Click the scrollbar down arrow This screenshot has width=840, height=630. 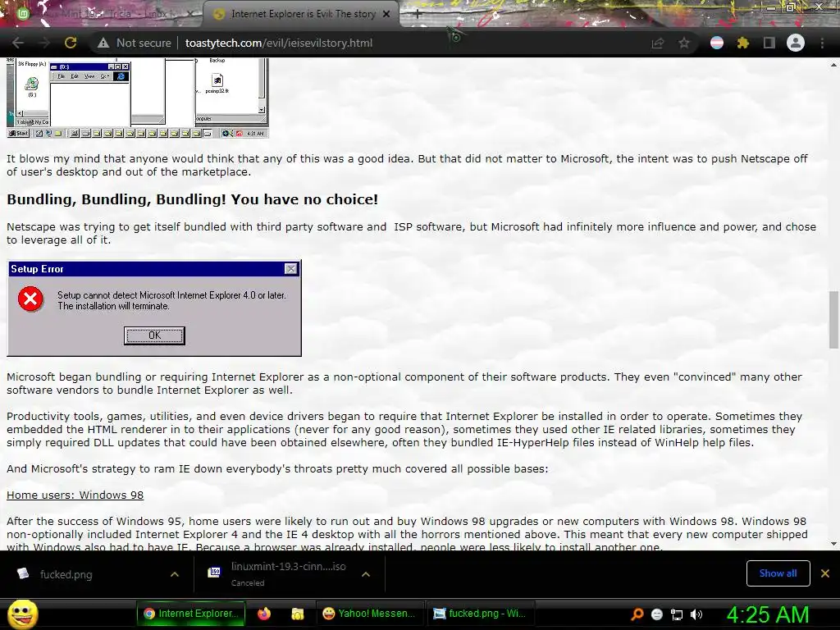[x=833, y=544]
